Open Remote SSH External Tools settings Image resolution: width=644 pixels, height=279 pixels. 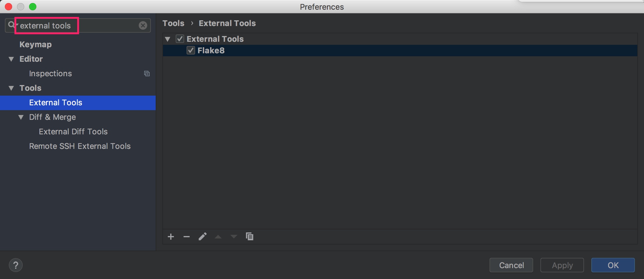[x=80, y=146]
